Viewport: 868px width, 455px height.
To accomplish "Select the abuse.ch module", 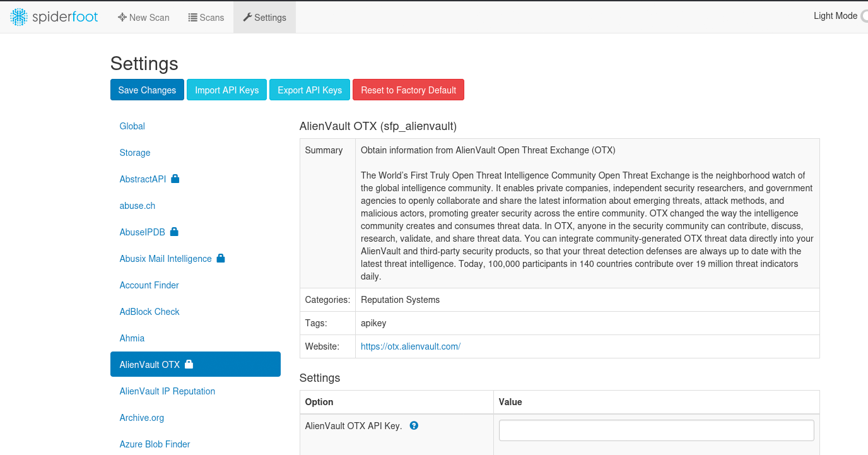I will 196,206.
